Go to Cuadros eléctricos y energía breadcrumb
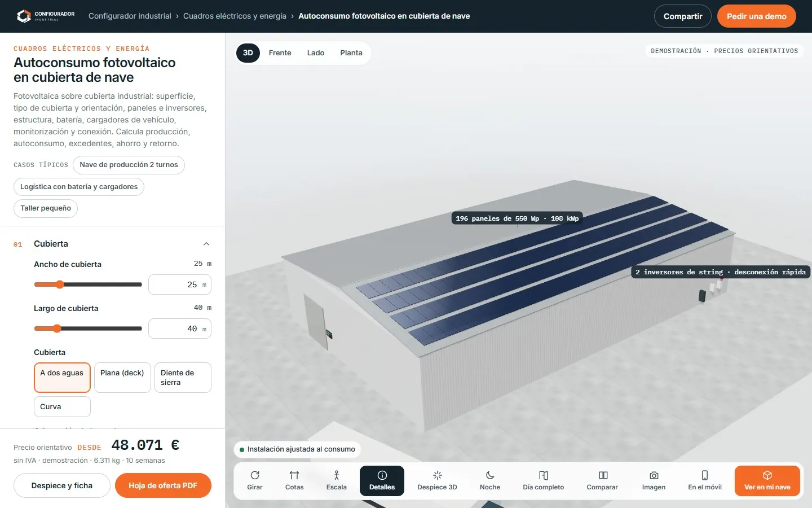Image resolution: width=812 pixels, height=508 pixels. coord(235,16)
